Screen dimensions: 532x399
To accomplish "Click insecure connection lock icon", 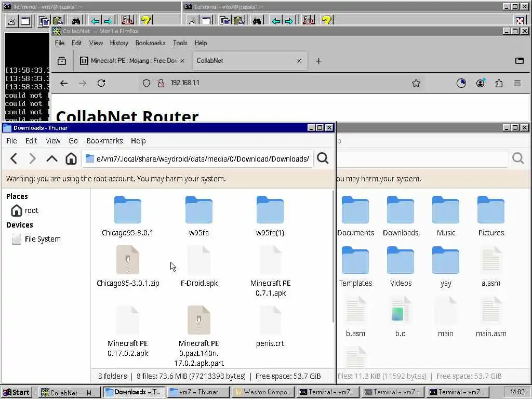I will pos(161,83).
